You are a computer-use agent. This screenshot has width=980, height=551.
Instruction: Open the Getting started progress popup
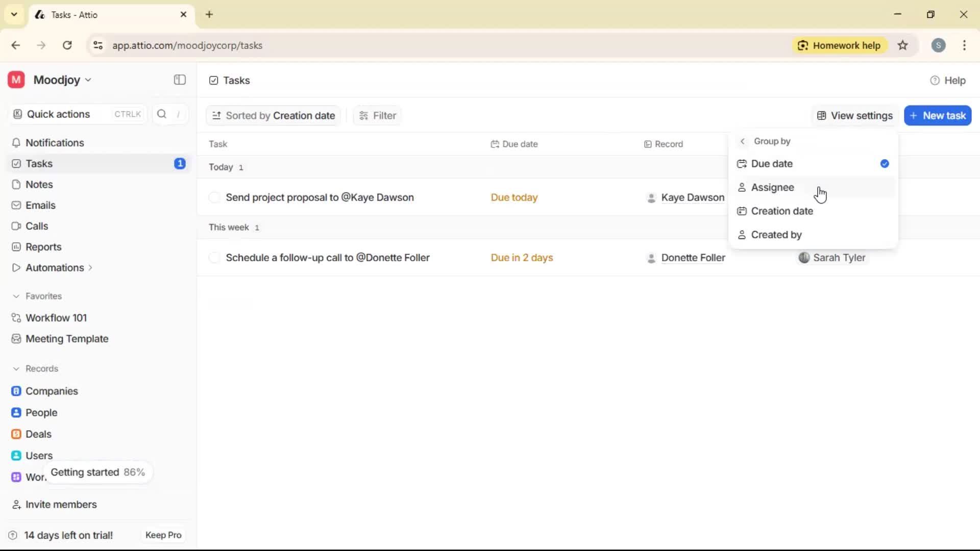98,472
